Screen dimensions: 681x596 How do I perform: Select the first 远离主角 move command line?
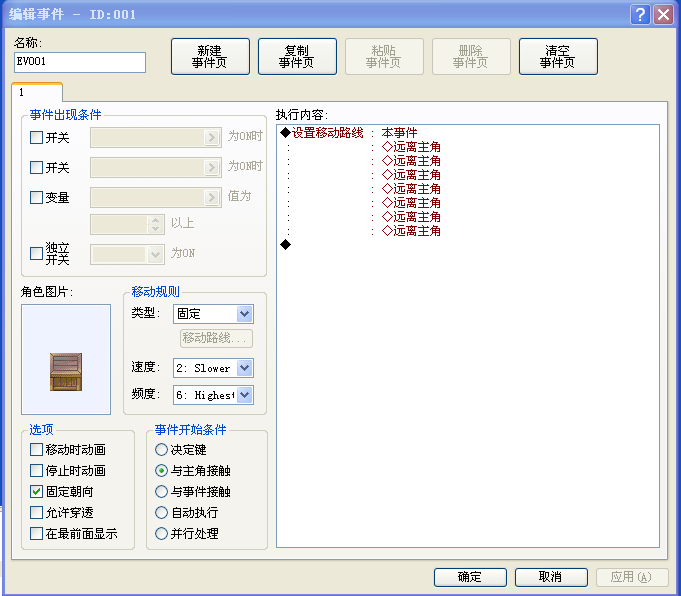(468, 147)
